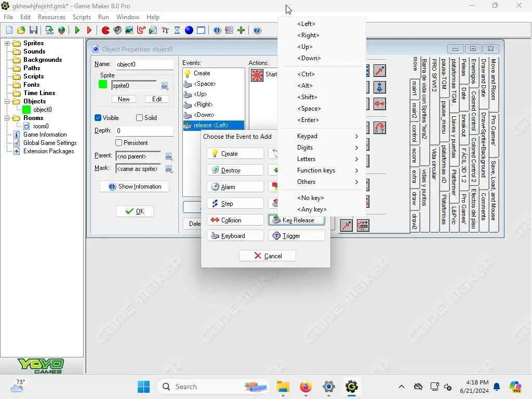Image resolution: width=532 pixels, height=399 pixels.
Task: Open the File menu
Action: tap(8, 17)
